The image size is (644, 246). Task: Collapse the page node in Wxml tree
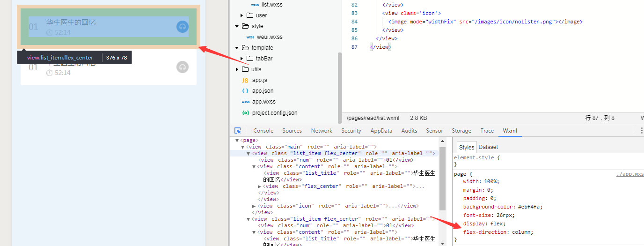click(x=237, y=141)
